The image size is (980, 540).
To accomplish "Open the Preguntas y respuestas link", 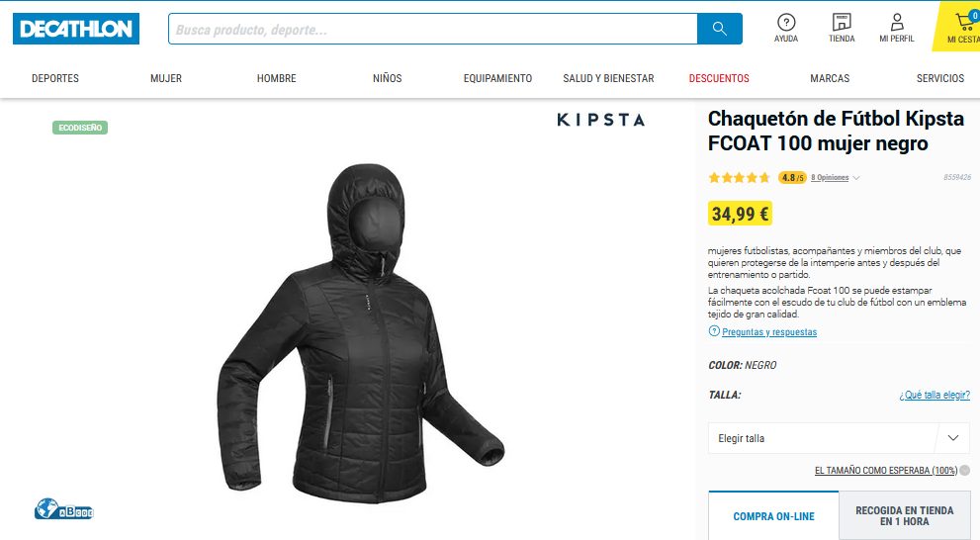I will (x=769, y=332).
